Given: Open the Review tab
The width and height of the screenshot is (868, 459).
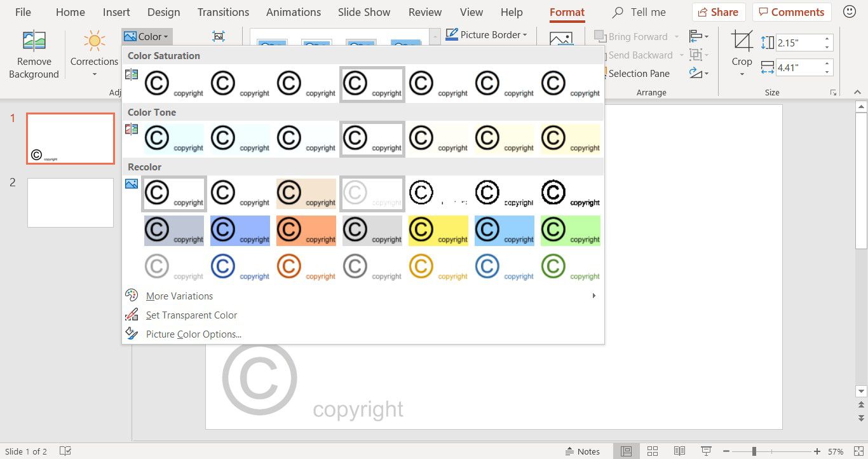Looking at the screenshot, I should [425, 12].
